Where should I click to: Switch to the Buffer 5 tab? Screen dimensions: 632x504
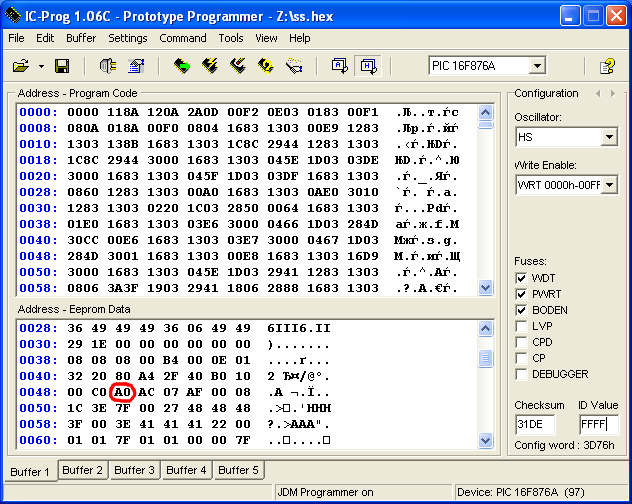[238, 470]
